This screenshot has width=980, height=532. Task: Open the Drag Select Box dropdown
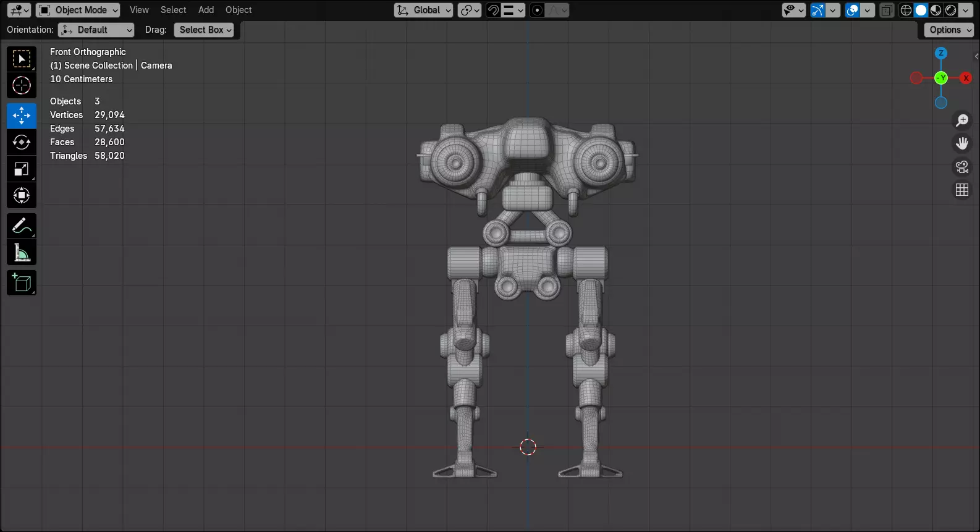[x=204, y=30]
